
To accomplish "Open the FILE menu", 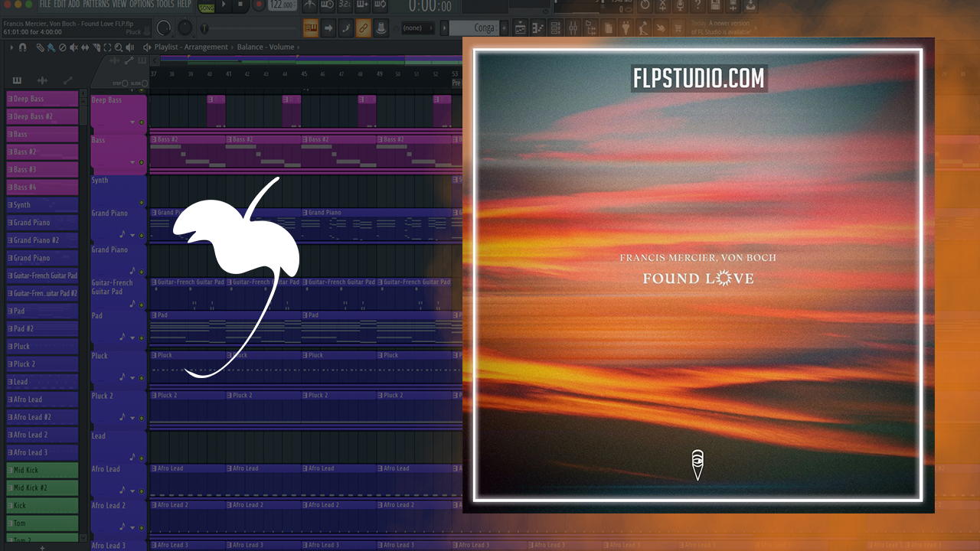I will coord(45,5).
